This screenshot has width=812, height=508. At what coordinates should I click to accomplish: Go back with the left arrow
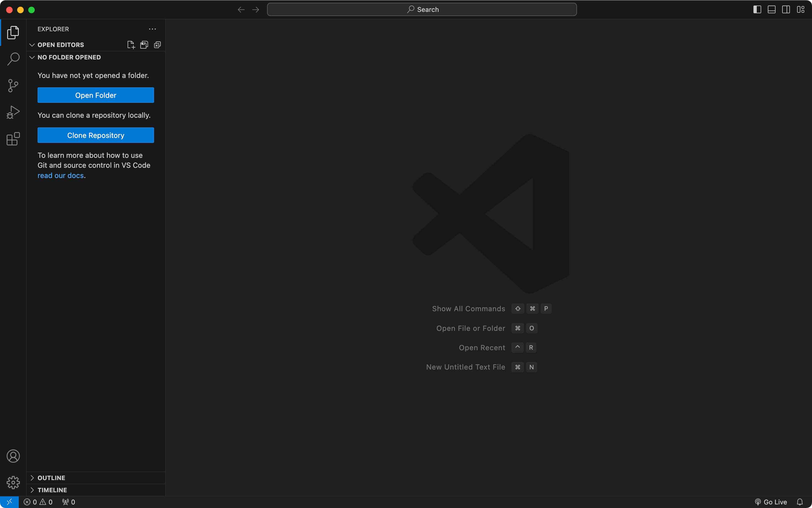(x=241, y=9)
